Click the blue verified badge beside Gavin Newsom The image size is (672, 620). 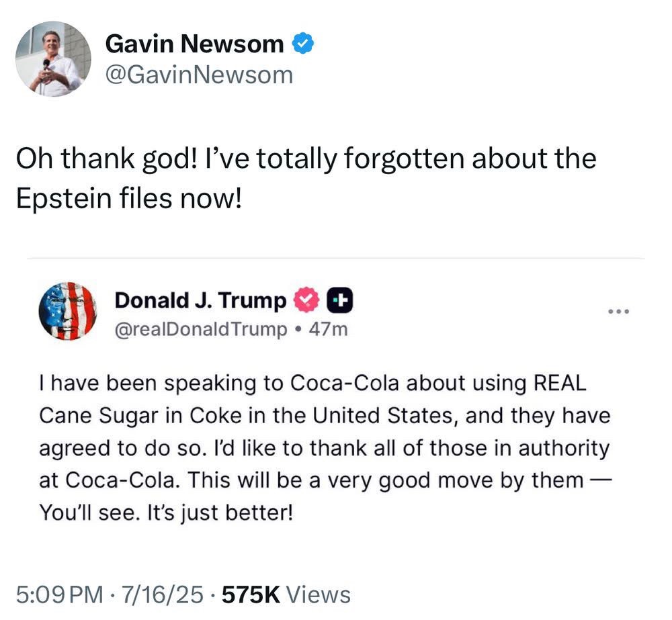[x=304, y=44]
